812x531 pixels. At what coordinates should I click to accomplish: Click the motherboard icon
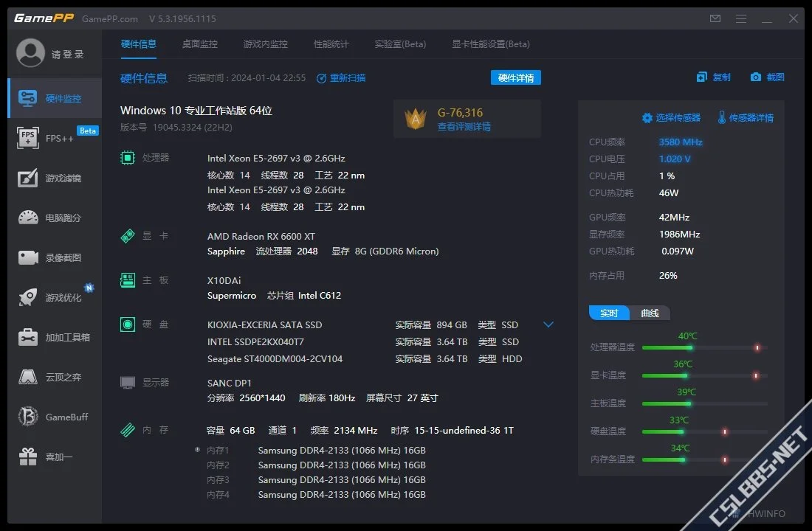[x=128, y=280]
